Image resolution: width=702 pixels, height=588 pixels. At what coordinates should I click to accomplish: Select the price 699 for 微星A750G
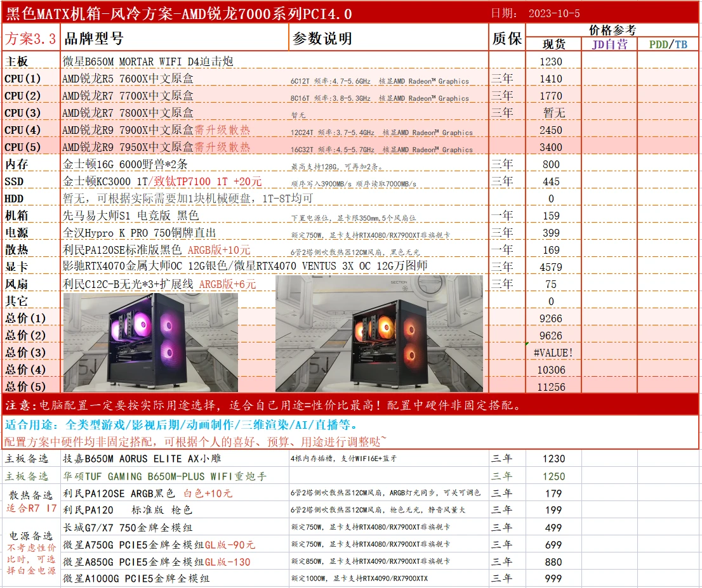coord(553,545)
